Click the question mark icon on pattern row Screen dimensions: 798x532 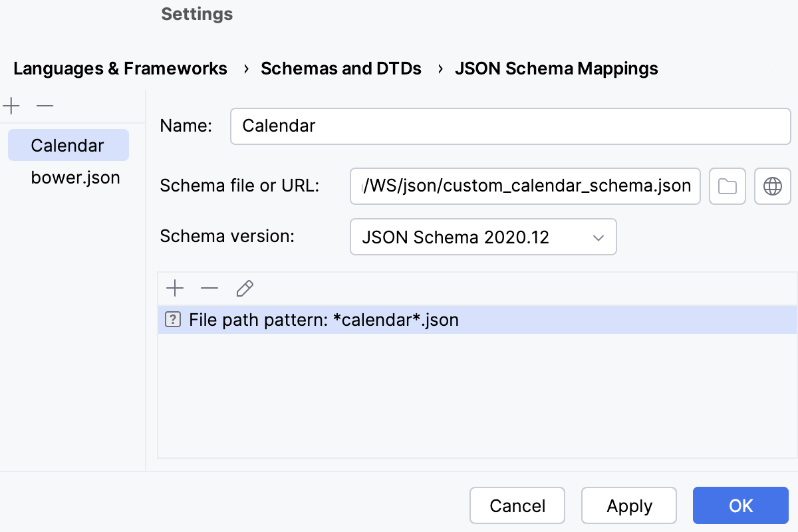pos(172,320)
